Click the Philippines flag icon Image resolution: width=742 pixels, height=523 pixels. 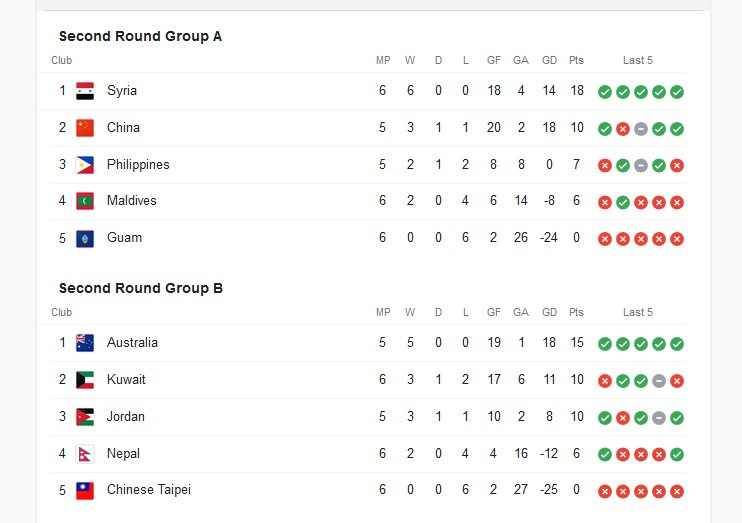coord(85,165)
